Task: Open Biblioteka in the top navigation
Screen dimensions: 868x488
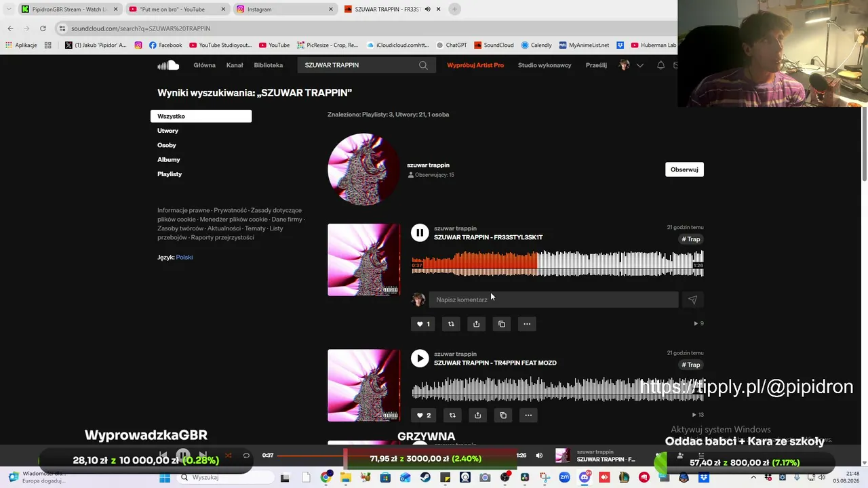Action: (269, 65)
